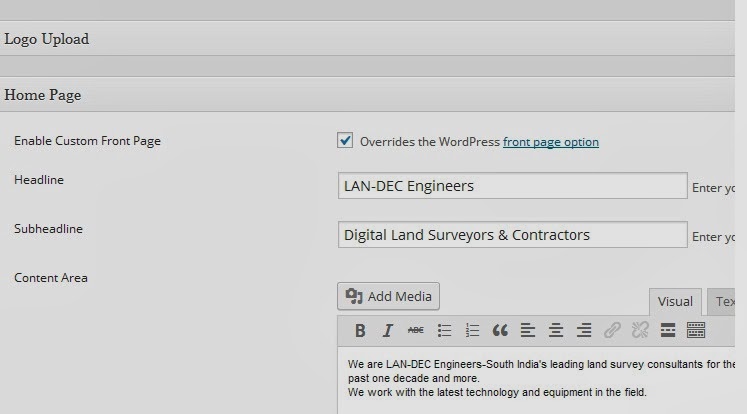The width and height of the screenshot is (747, 414).
Task: Click the Subheadline input field
Action: click(513, 234)
